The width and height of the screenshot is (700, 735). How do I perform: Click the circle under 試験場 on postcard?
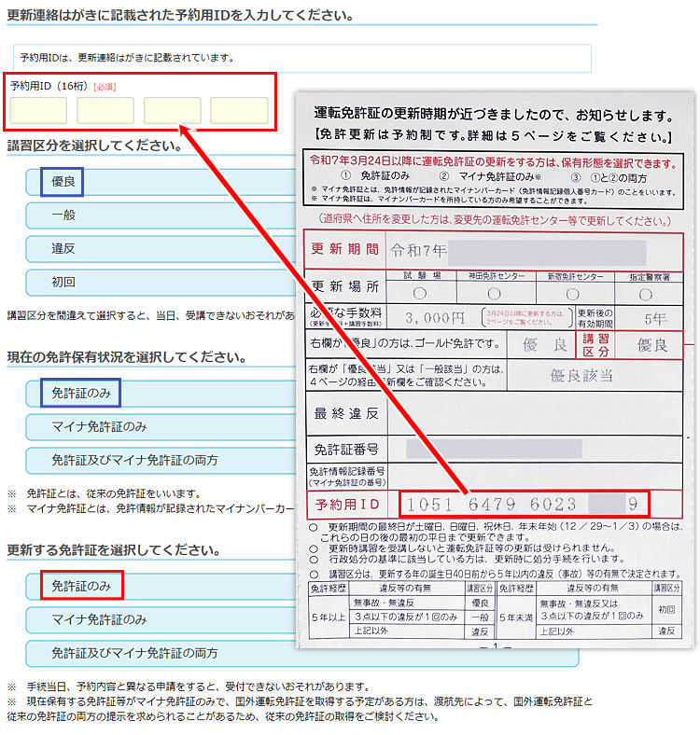pos(420,293)
